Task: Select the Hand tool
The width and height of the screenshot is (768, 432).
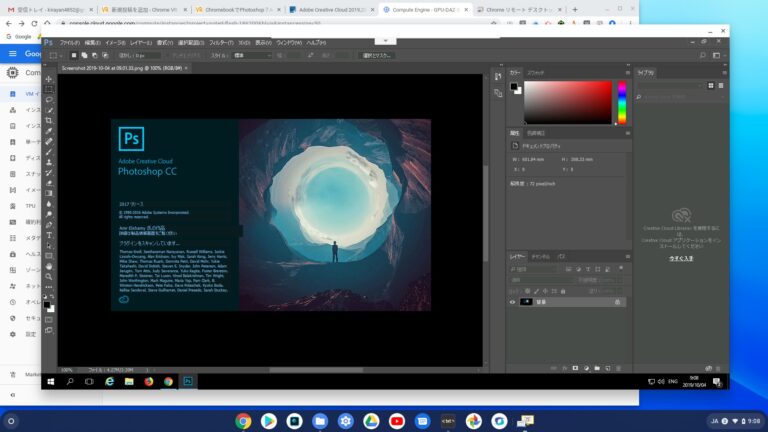Action: point(48,266)
